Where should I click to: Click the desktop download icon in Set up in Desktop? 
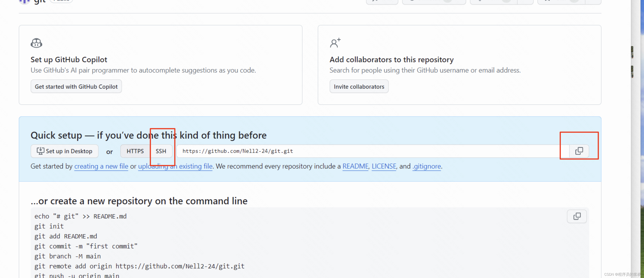coord(40,151)
